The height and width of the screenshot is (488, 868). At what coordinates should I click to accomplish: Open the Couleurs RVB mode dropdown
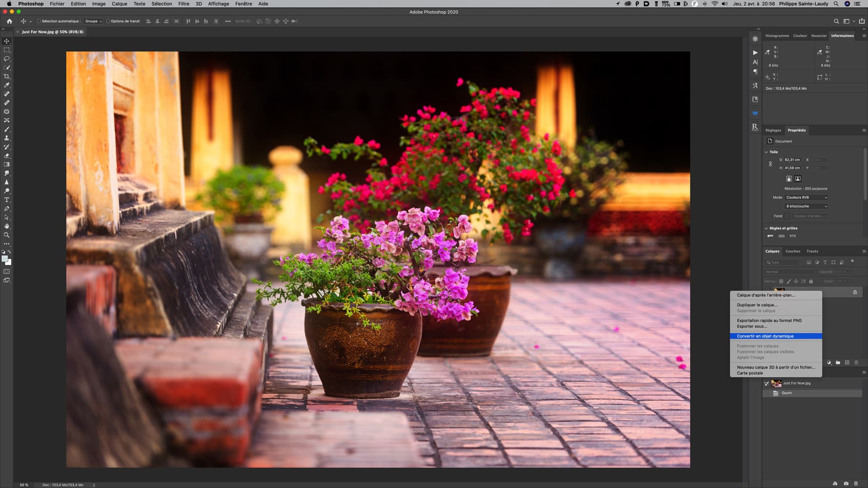click(806, 198)
